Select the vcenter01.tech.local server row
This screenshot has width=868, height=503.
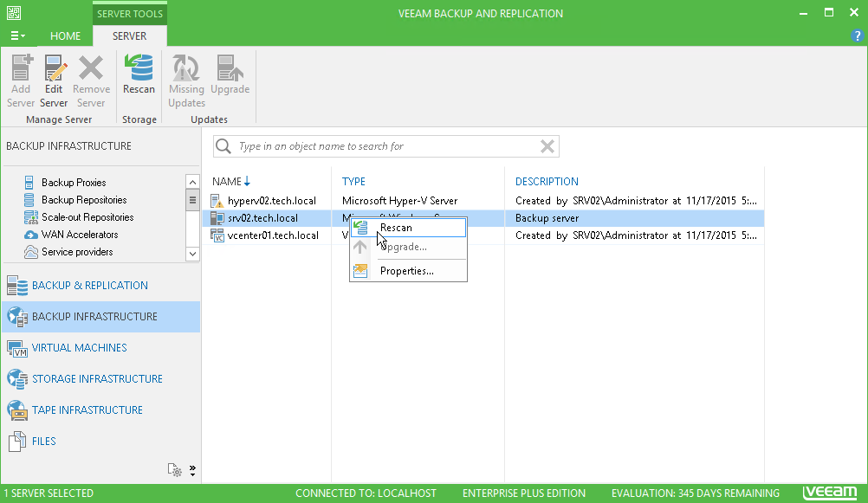pyautogui.click(x=483, y=235)
